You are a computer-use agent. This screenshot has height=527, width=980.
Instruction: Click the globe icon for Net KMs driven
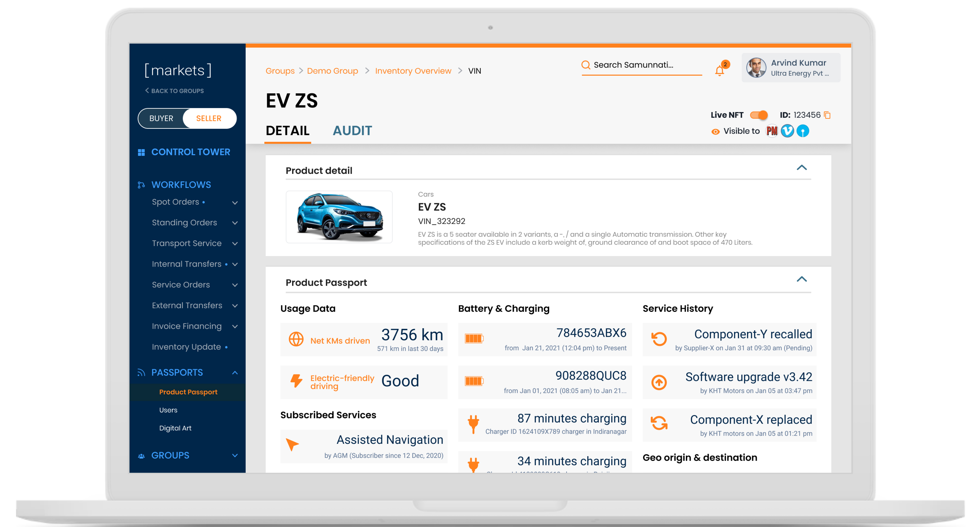296,339
